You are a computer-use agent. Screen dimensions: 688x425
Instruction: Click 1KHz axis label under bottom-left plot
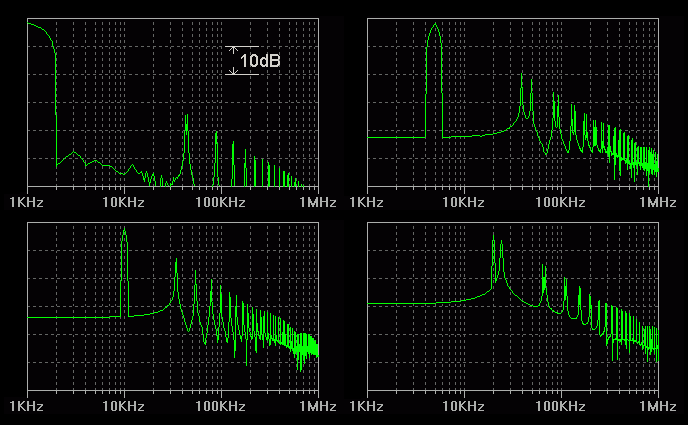click(26, 406)
